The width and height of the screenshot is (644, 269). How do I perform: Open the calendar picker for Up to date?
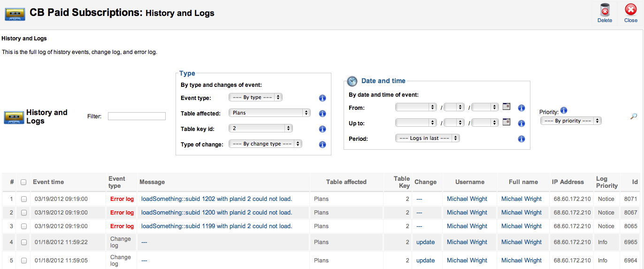[506, 123]
